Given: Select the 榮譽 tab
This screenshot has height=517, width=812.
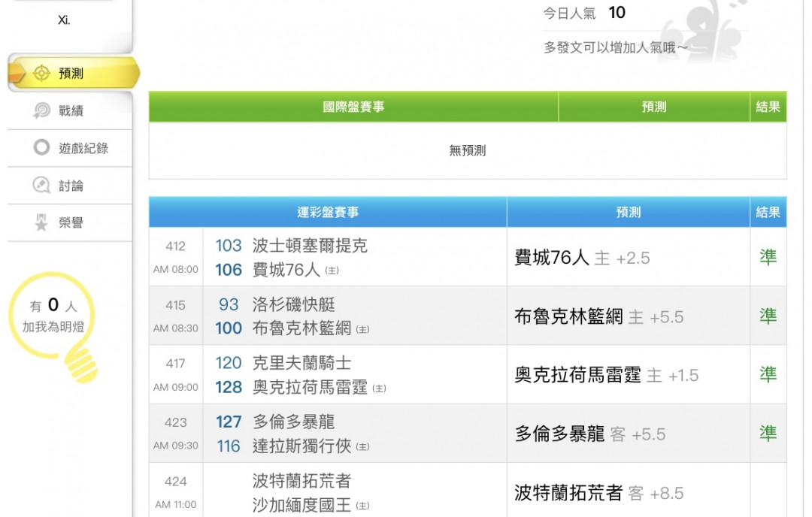Looking at the screenshot, I should (x=70, y=222).
